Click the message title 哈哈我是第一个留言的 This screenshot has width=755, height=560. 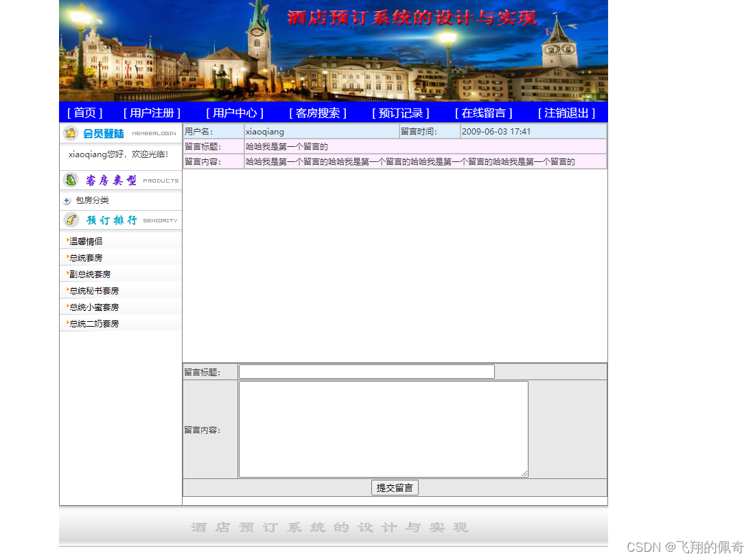287,147
